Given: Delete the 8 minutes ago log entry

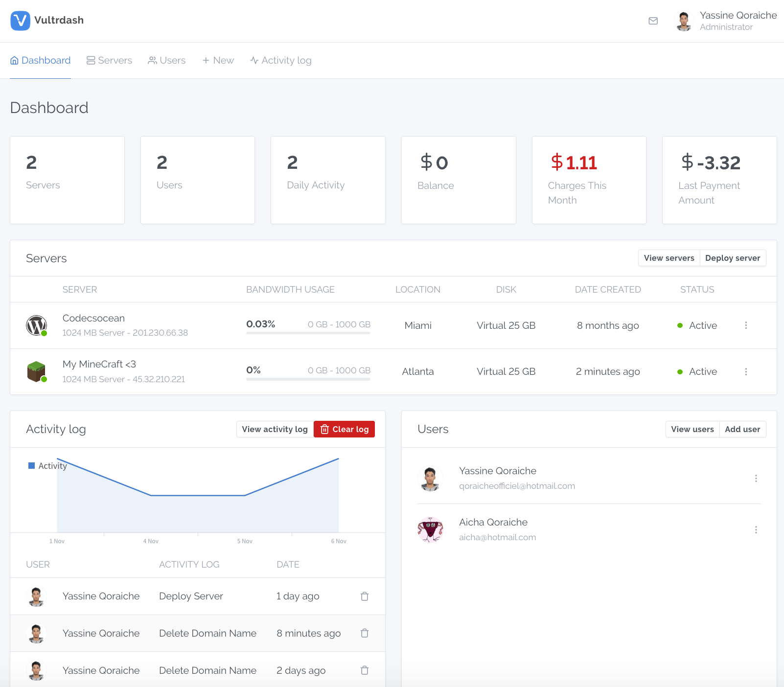Looking at the screenshot, I should point(365,633).
